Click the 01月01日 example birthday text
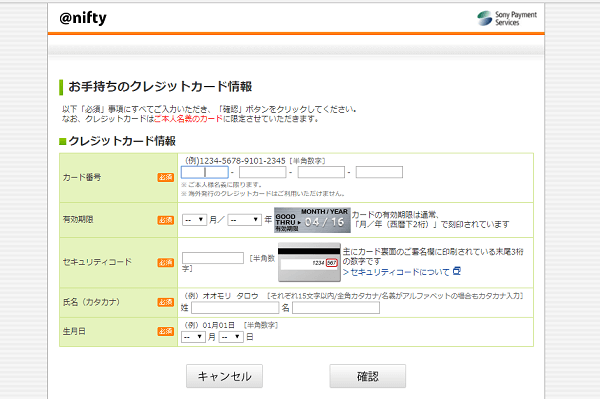The height and width of the screenshot is (399, 600). [218, 325]
